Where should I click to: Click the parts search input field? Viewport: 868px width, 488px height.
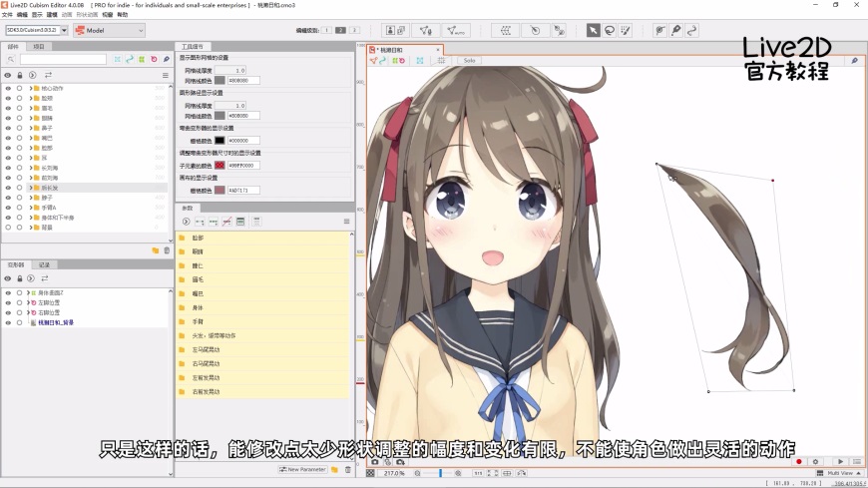tap(63, 59)
